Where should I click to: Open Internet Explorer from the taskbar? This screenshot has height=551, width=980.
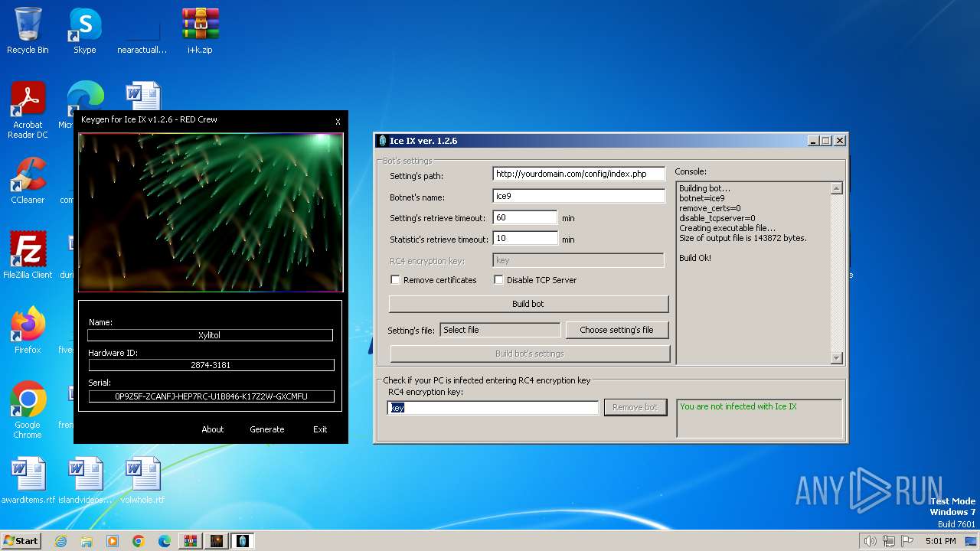[x=61, y=541]
